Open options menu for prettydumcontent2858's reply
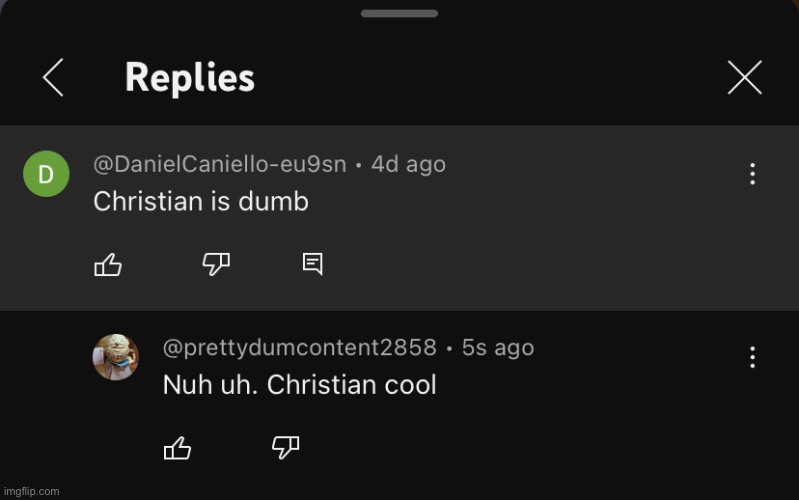This screenshot has height=500, width=799. [x=752, y=357]
